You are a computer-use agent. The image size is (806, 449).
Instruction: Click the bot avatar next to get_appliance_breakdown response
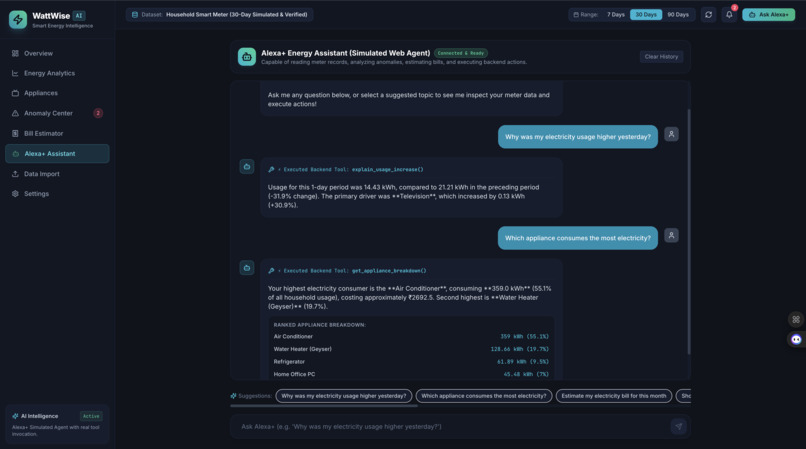247,268
